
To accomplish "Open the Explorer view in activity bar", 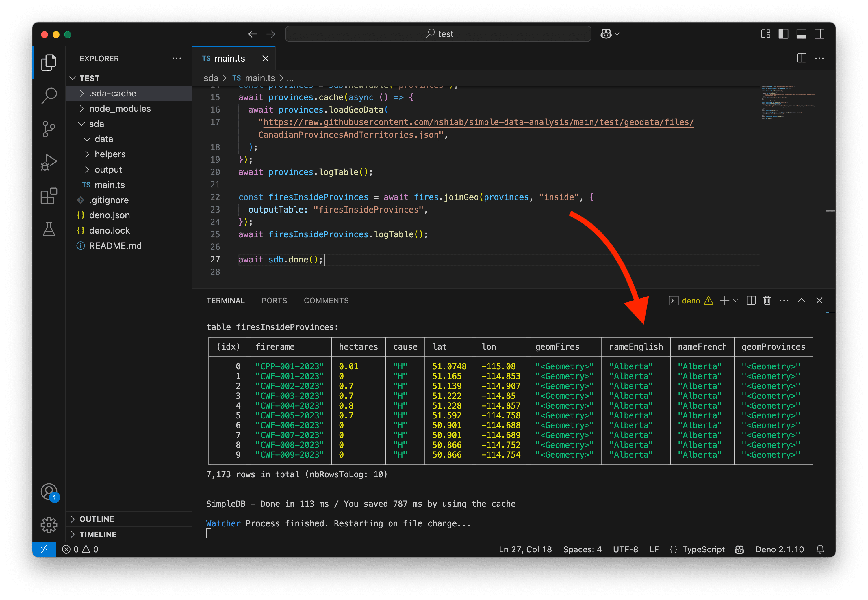I will pyautogui.click(x=49, y=62).
